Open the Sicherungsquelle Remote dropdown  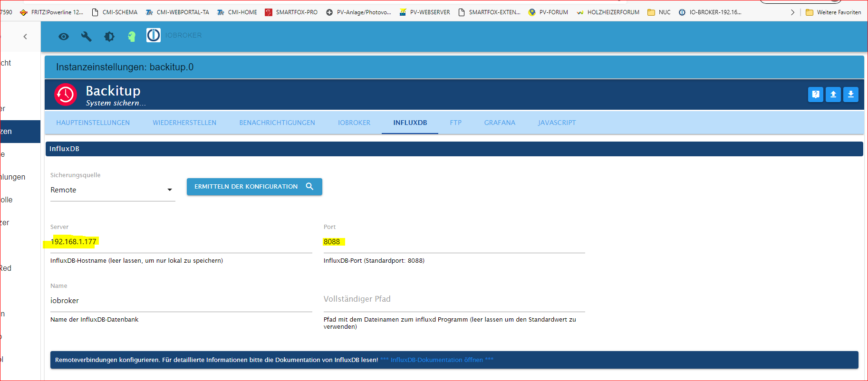(x=113, y=190)
